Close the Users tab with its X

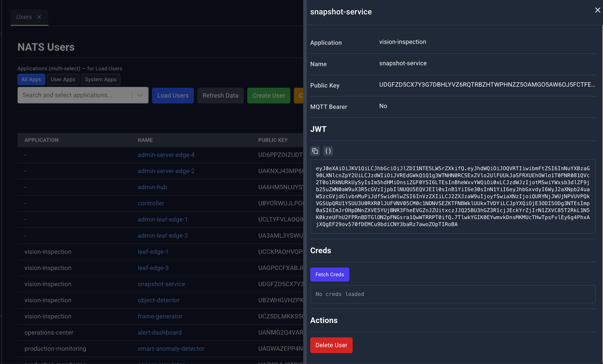pyautogui.click(x=39, y=17)
